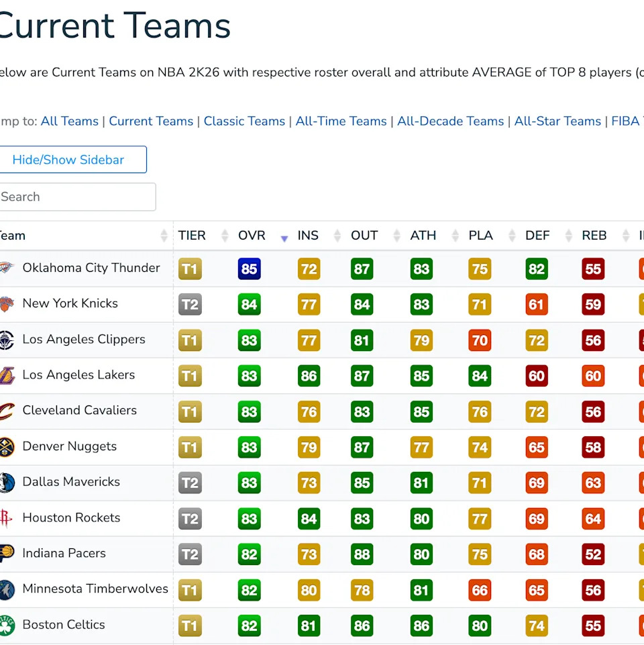Click the Los Angeles Clippers logo
Screen dimensions: 644x645
7,340
